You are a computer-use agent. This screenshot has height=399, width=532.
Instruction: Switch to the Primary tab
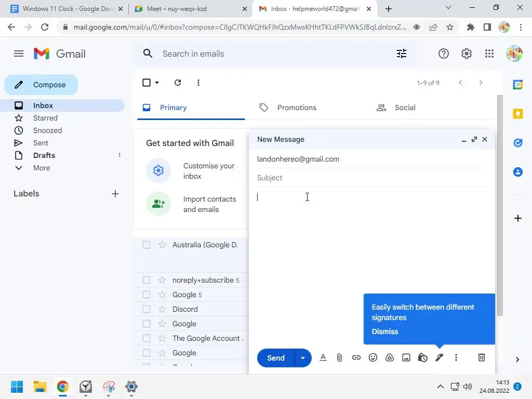191,108
